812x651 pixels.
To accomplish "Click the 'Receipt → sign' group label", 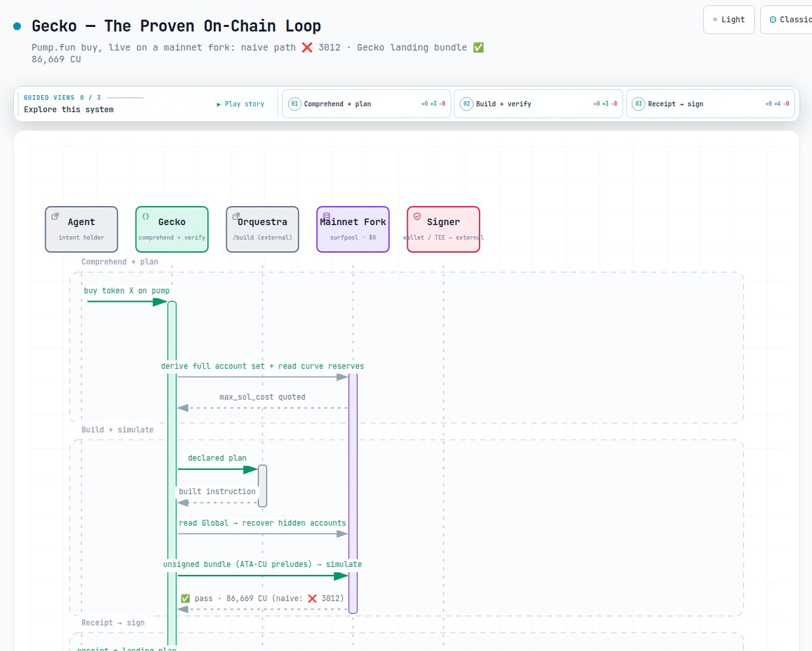I will pos(113,623).
